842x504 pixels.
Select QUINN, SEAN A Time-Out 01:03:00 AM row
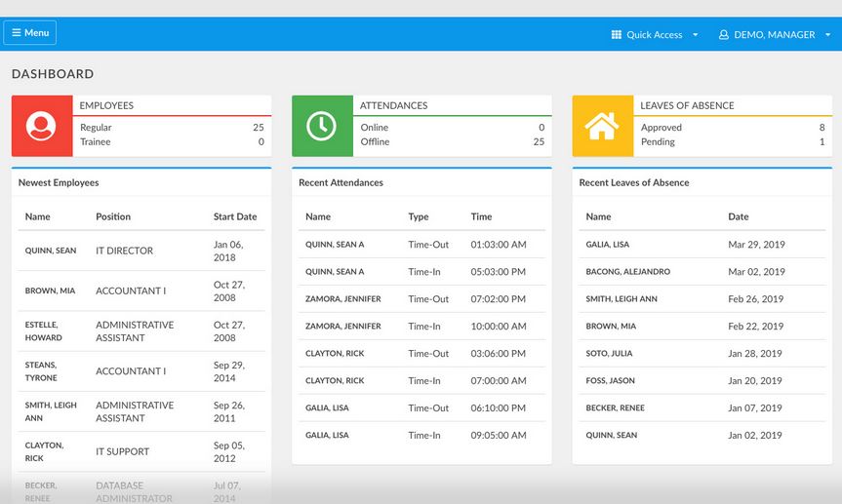click(x=421, y=245)
